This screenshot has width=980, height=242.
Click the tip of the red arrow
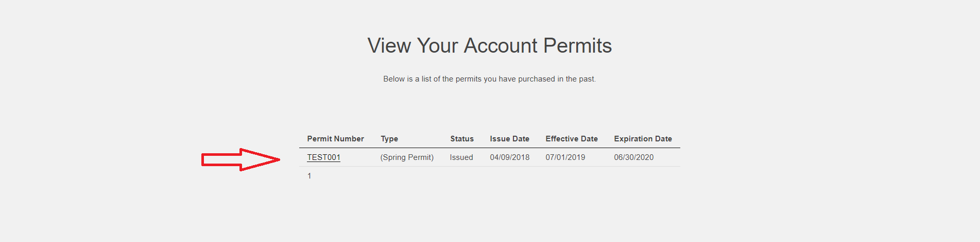point(278,159)
